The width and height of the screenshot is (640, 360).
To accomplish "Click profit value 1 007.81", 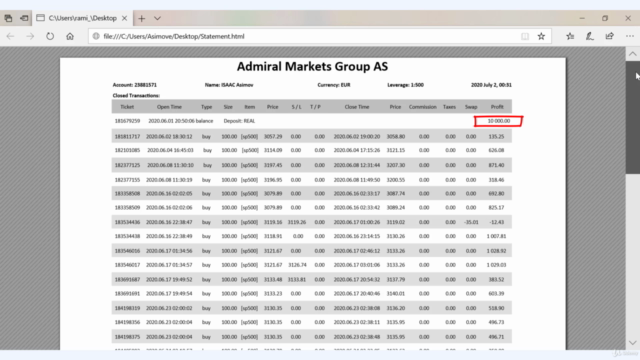I will tap(496, 236).
